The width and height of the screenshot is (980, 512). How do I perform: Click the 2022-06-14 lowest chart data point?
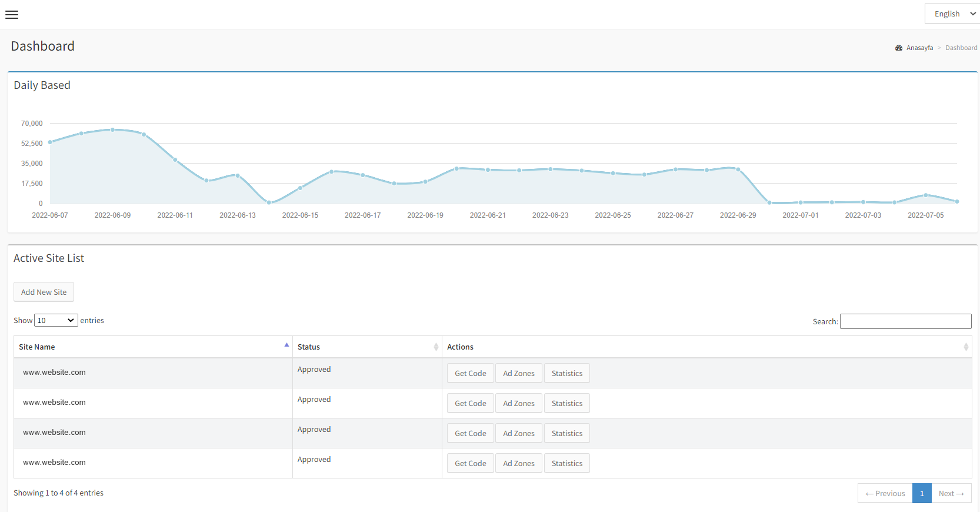pyautogui.click(x=269, y=202)
